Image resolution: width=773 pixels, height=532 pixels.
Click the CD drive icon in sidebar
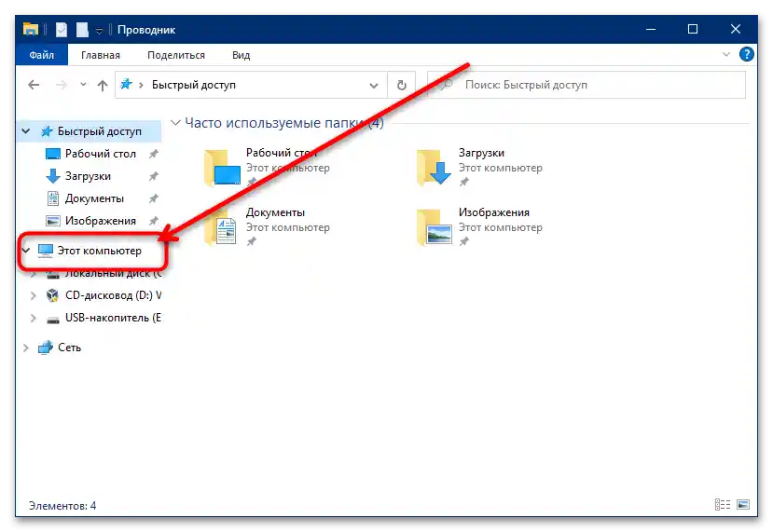point(52,295)
